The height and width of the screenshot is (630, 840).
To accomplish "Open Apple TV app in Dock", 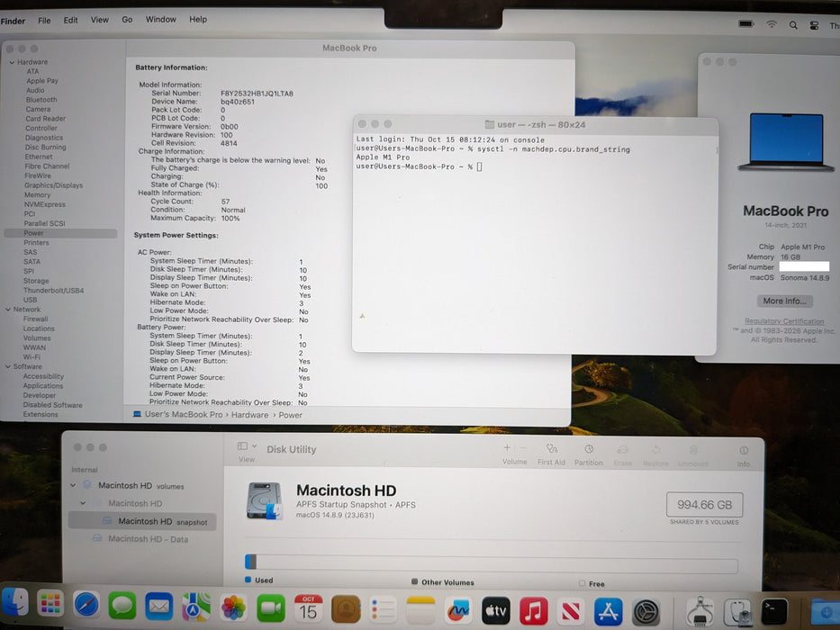I will 495,611.
